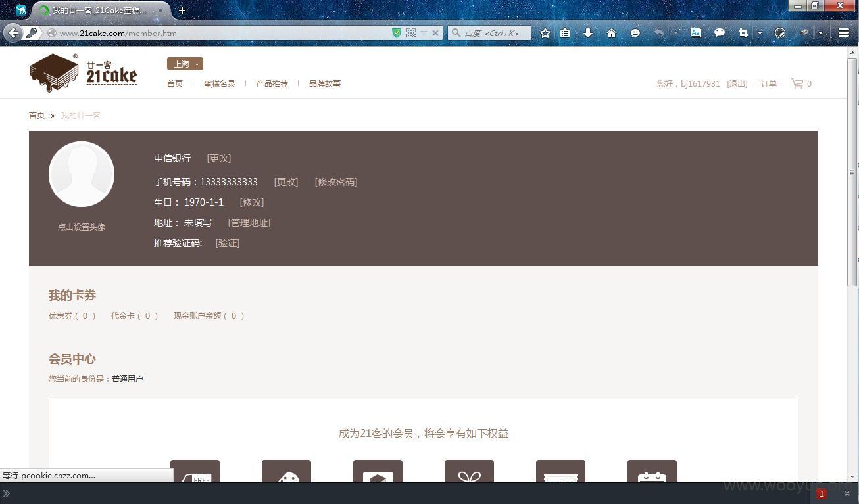This screenshot has height=504, width=859.
Task: Click the key icon beside the address bar
Action: [32, 33]
